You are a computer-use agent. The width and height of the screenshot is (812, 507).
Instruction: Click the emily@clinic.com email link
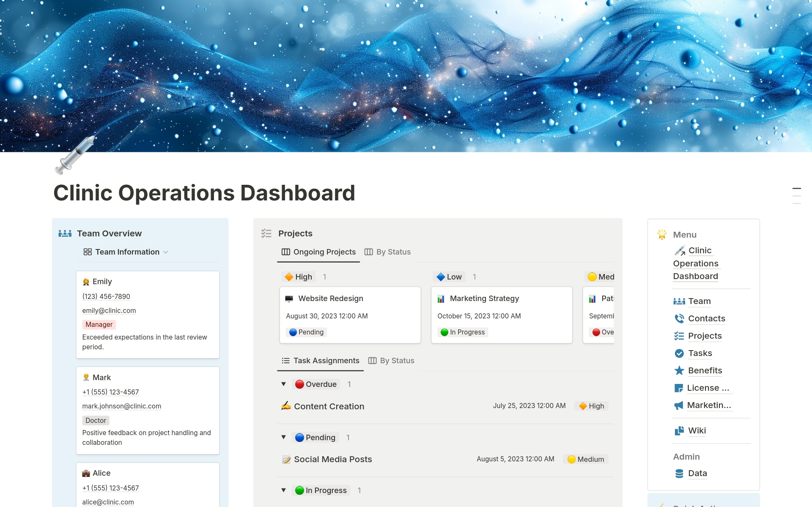[x=109, y=310]
